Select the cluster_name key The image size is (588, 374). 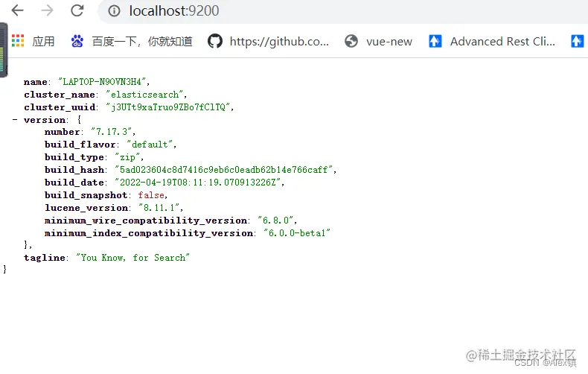click(60, 95)
